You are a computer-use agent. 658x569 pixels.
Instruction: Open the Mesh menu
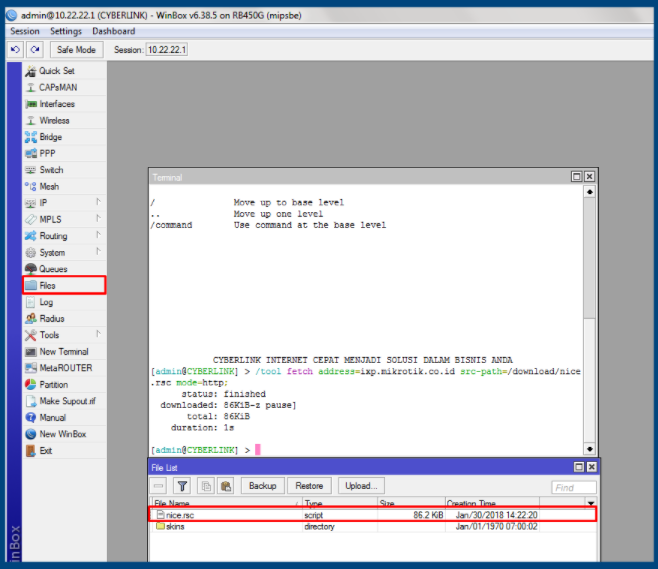click(64, 186)
